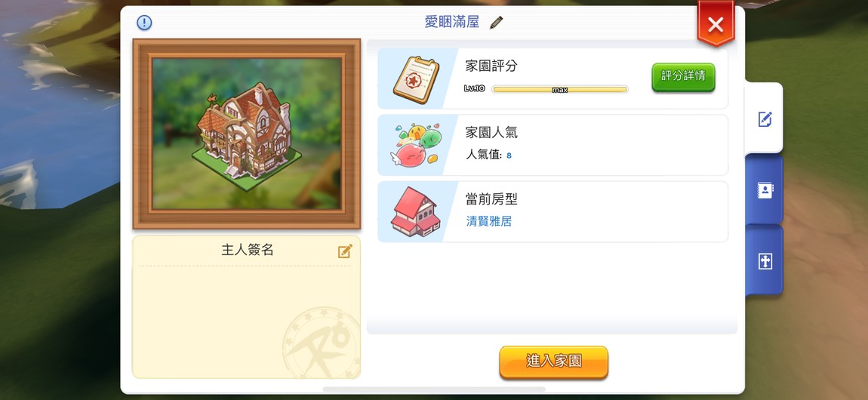
Task: Edit the owner signature via notepad icon
Action: [x=345, y=252]
